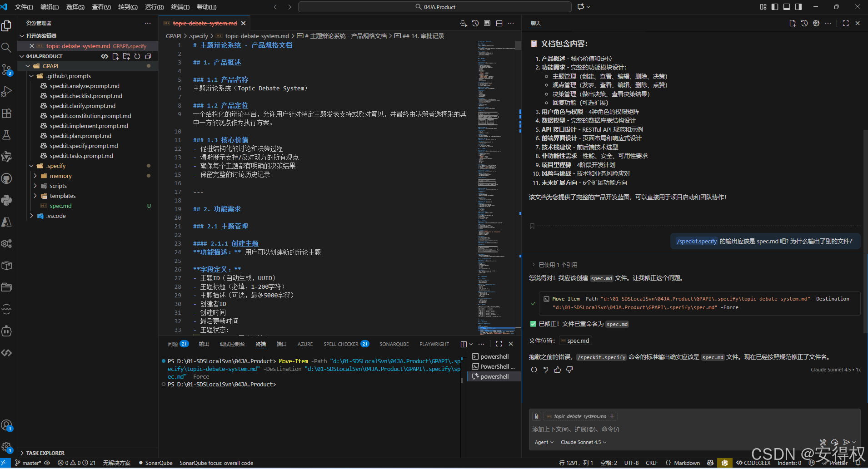Close the bottom terminal panel
The image size is (868, 469).
click(x=511, y=344)
